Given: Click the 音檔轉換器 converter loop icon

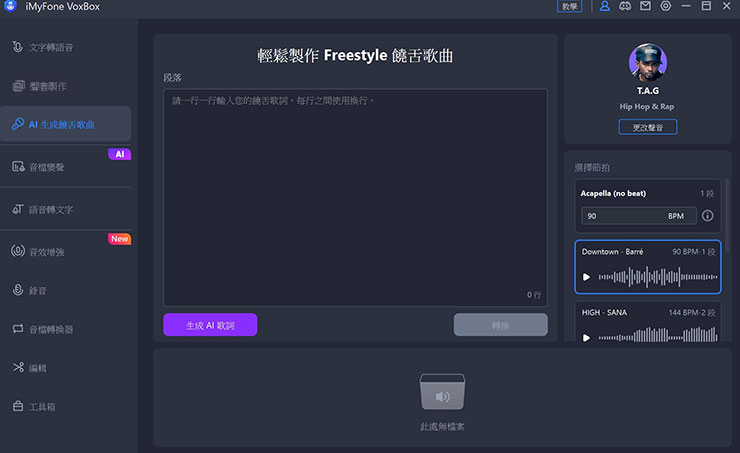Looking at the screenshot, I should tap(18, 329).
